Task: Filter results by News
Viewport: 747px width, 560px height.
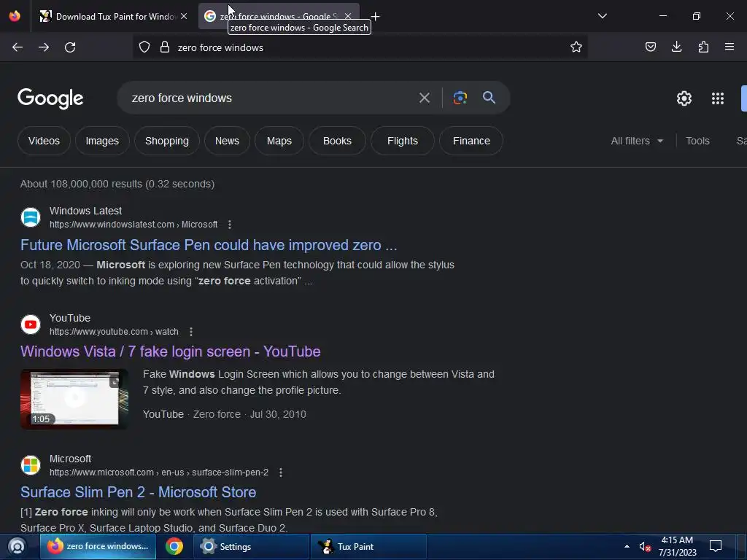Action: [227, 141]
